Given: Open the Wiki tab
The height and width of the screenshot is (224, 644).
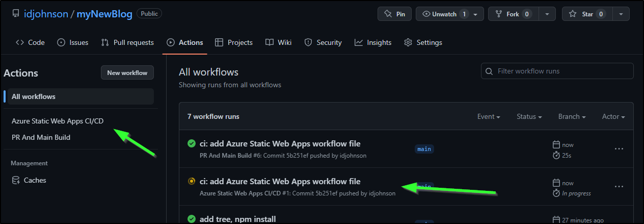Looking at the screenshot, I should (x=278, y=42).
